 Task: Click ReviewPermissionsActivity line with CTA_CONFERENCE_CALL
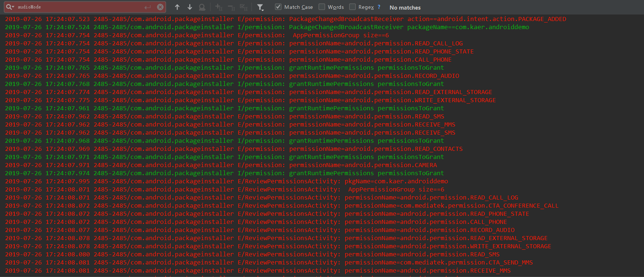point(282,205)
